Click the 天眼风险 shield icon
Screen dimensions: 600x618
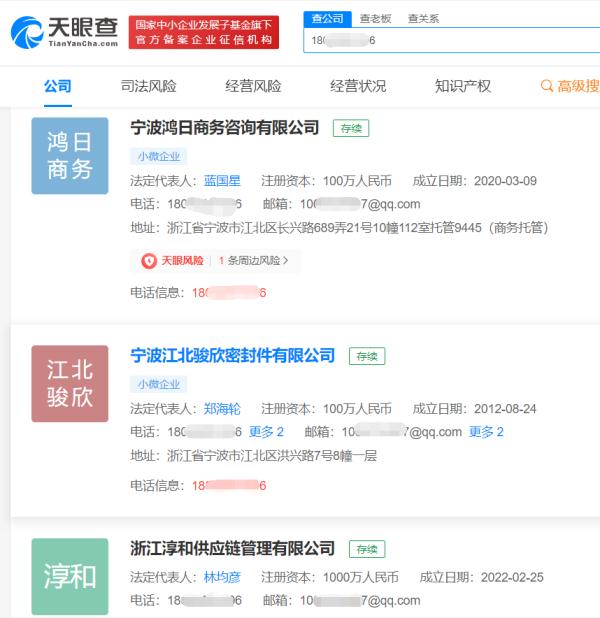coord(149,261)
